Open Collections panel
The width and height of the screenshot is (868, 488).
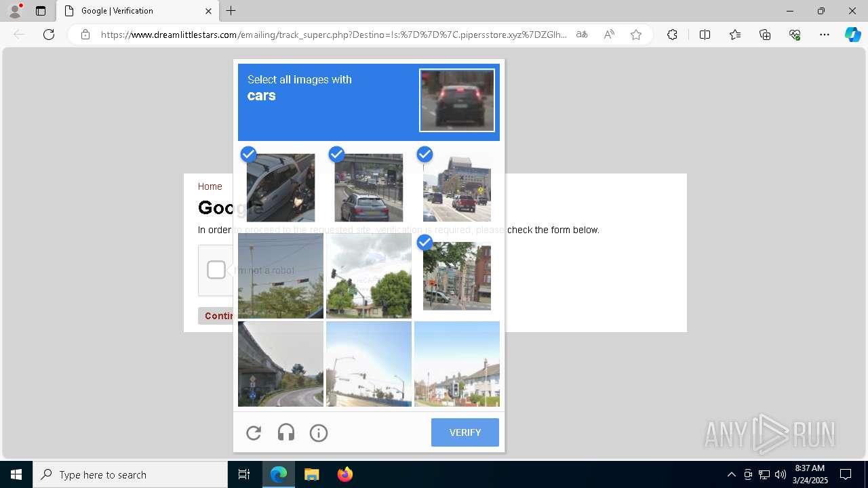coord(765,35)
